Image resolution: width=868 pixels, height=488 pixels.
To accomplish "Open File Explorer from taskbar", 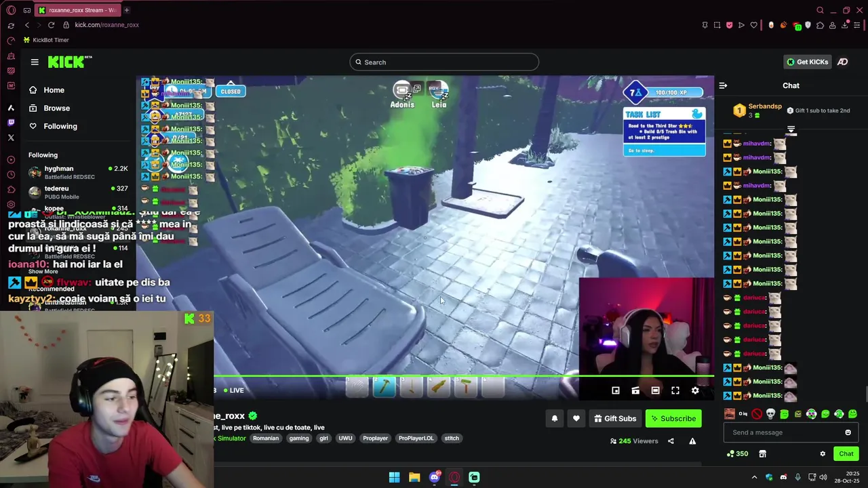I will [414, 477].
